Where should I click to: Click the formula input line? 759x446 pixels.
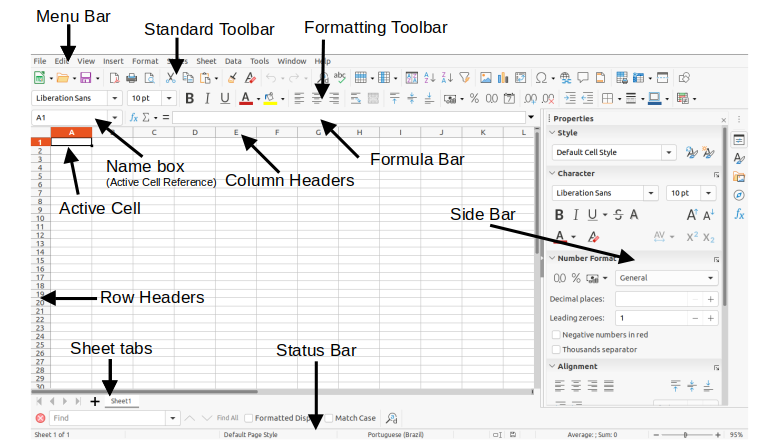pos(349,118)
